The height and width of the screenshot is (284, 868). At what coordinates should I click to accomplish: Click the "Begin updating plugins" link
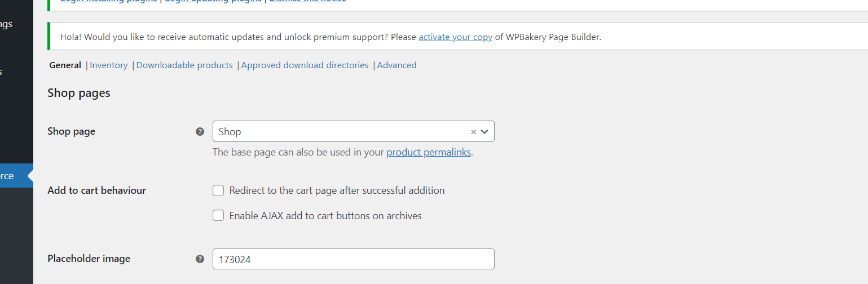(213, 1)
